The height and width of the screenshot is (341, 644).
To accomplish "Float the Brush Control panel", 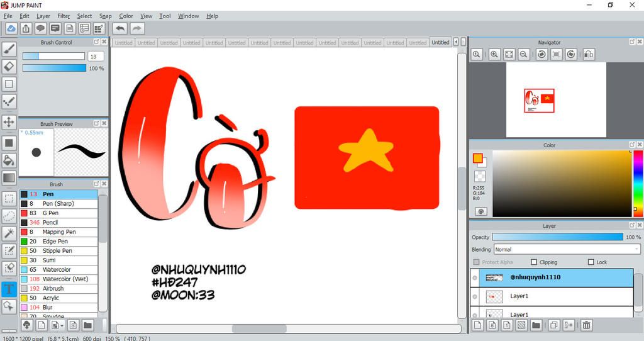I will (x=96, y=42).
